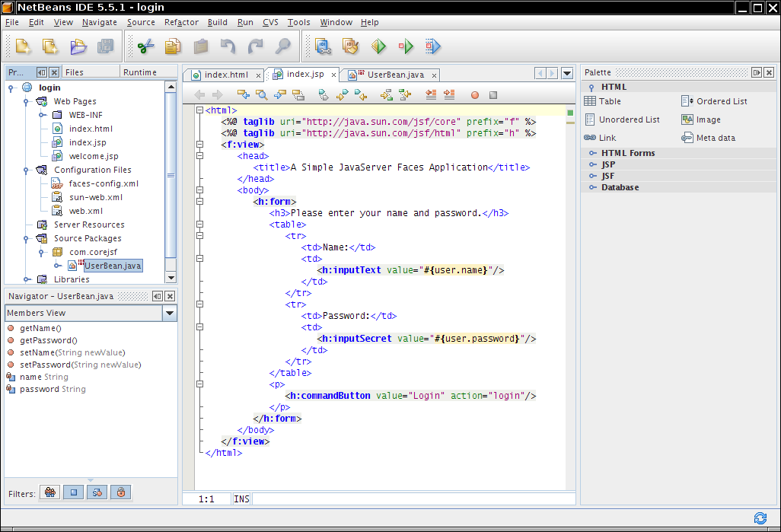The width and height of the screenshot is (781, 532).
Task: Toggle the Show Static Members filter
Action: pos(97,492)
